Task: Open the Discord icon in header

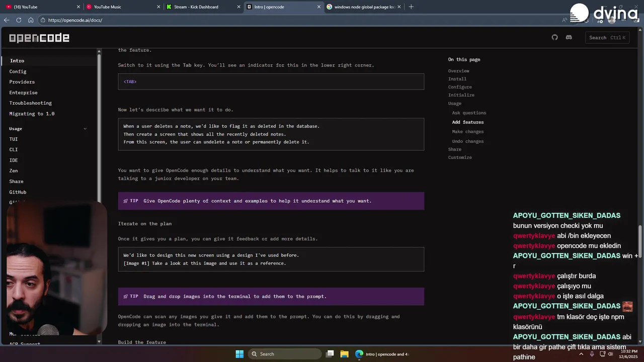Action: [x=569, y=37]
